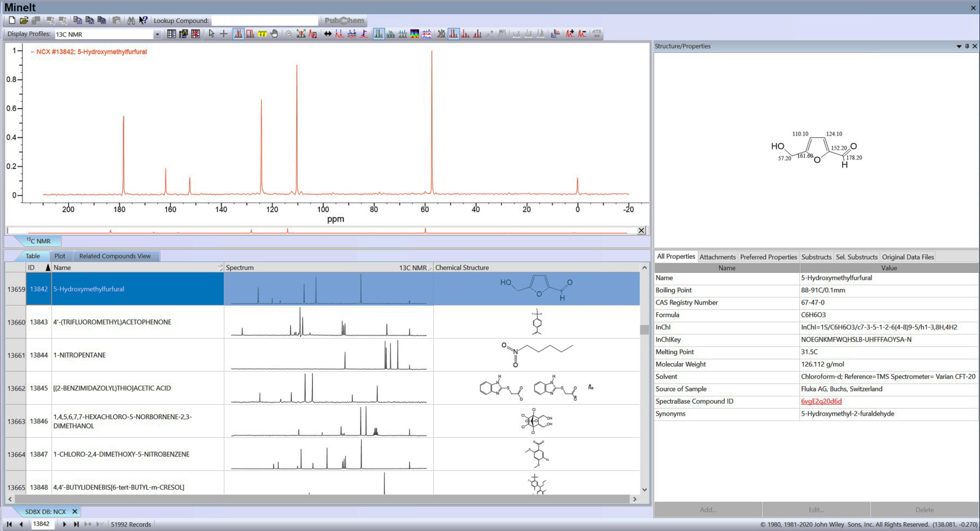Click the rainbow heat map display icon

coord(415,34)
